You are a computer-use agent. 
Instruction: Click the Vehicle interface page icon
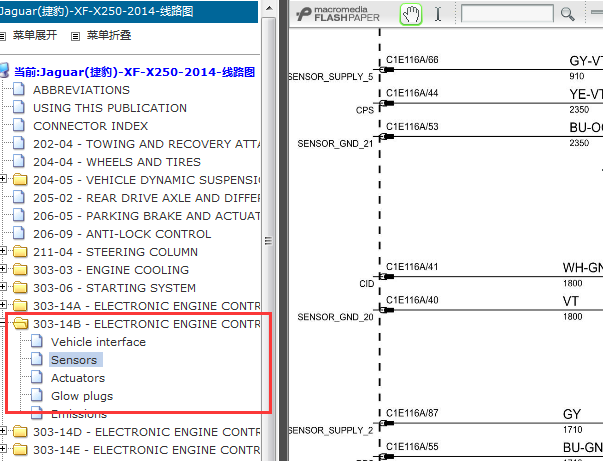[x=37, y=341]
